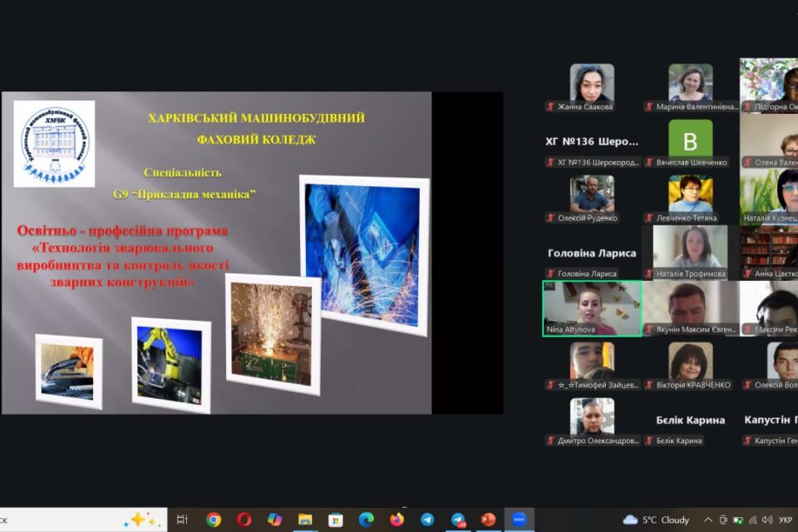The width and height of the screenshot is (798, 532).
Task: Select Вікторія КРАВЧЕНКО's video tile
Action: pyautogui.click(x=691, y=364)
